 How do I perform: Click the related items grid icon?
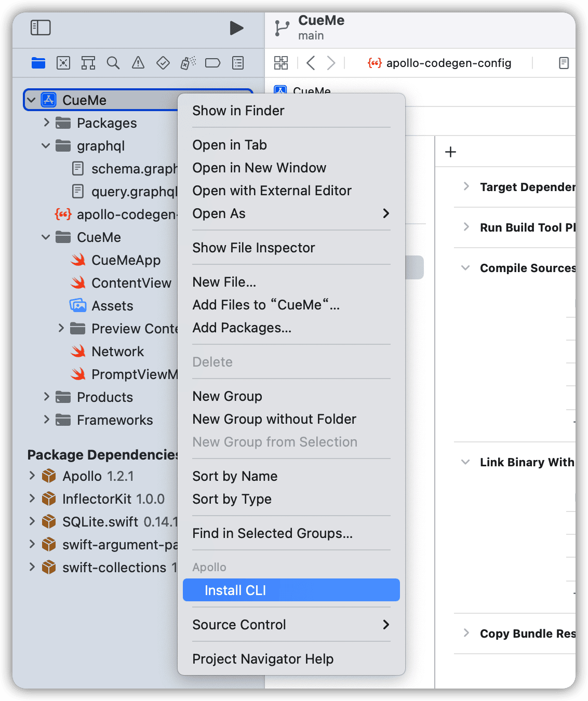coord(281,63)
